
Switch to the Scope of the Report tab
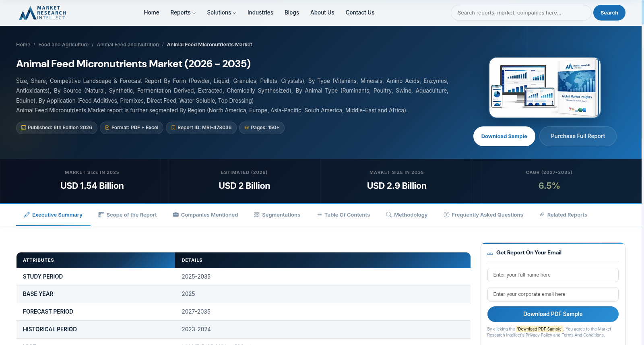coord(128,215)
